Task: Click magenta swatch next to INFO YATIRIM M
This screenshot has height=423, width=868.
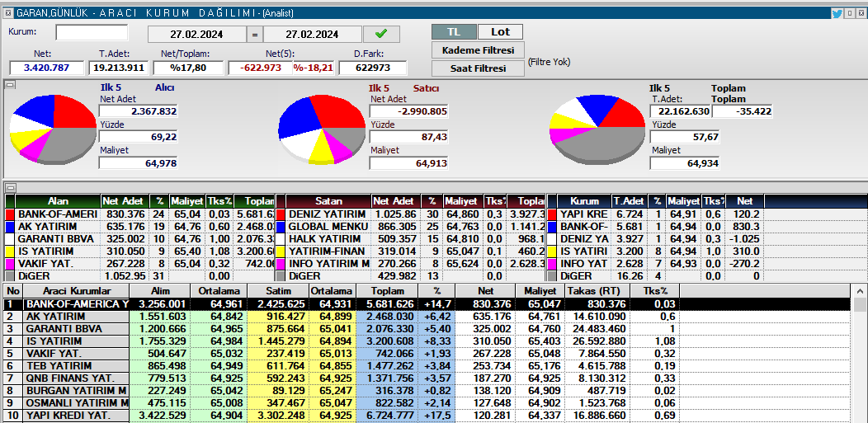Action: [x=281, y=264]
